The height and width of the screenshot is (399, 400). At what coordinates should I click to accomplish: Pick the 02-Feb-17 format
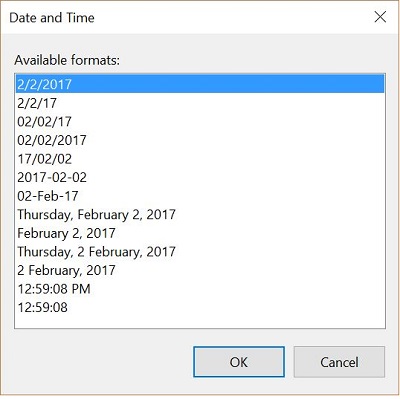(200, 196)
